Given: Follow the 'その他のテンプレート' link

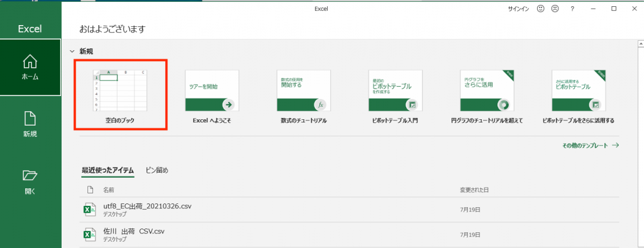Looking at the screenshot, I should 590,146.
